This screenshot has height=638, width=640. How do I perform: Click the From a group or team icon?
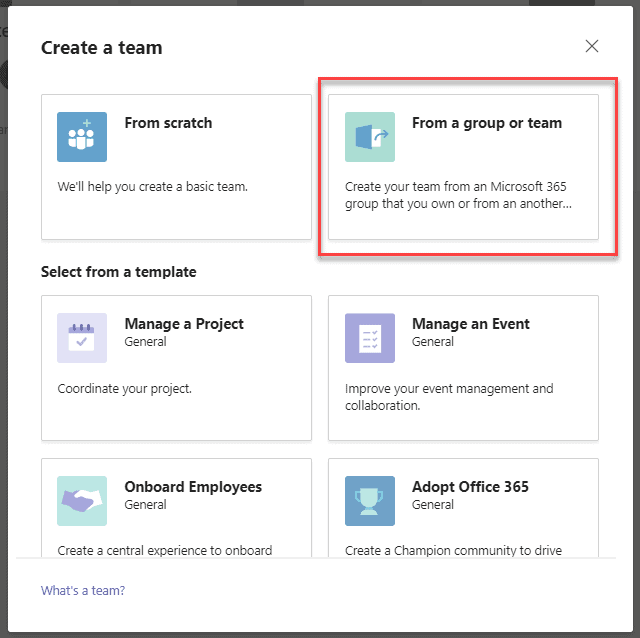(x=370, y=137)
